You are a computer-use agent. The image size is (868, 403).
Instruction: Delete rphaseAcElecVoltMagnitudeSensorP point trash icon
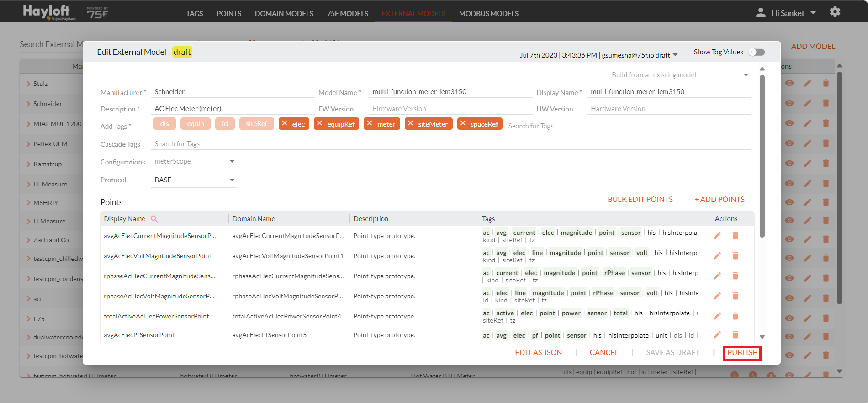pyautogui.click(x=736, y=296)
